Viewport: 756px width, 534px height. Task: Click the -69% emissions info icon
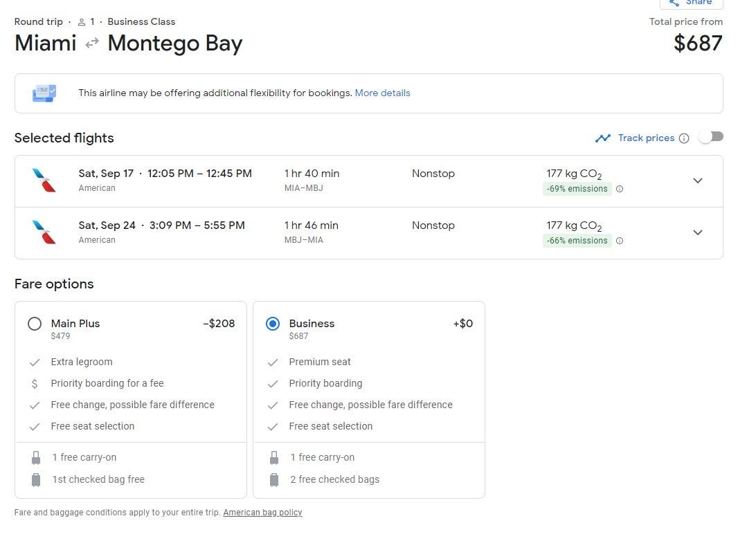click(620, 189)
